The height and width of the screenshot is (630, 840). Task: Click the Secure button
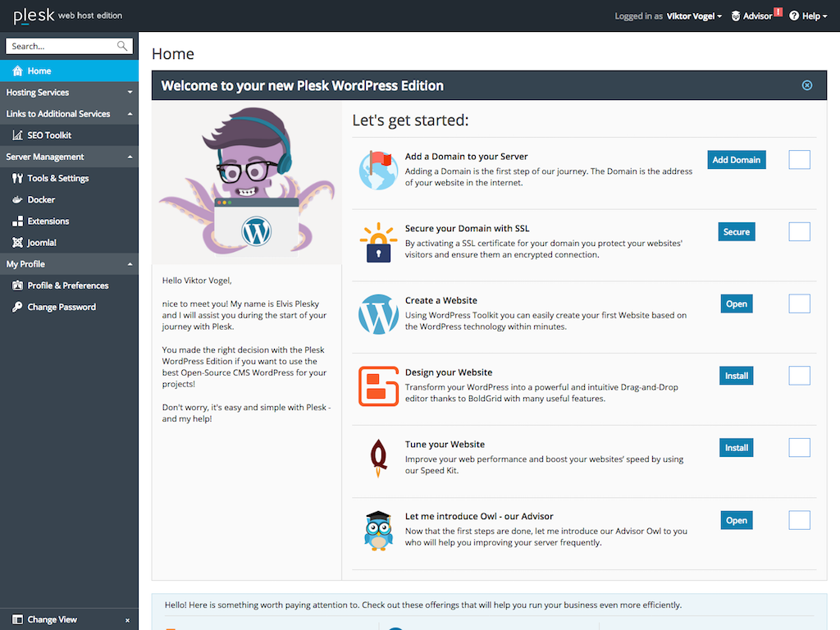click(737, 232)
